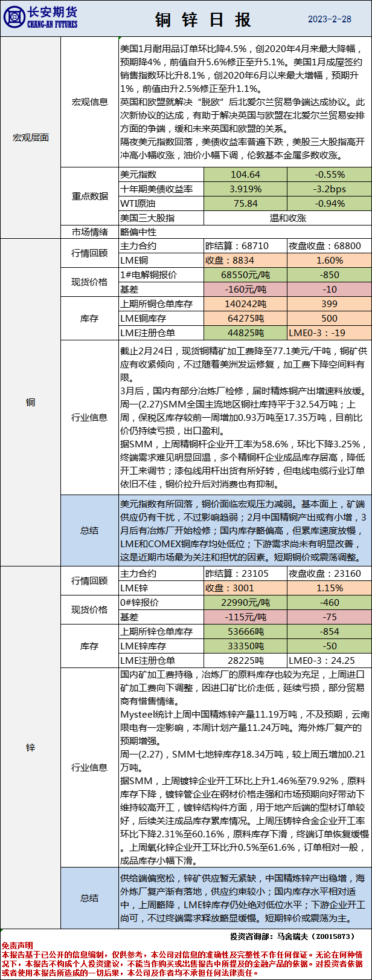
Task: Click the 夜盘收盘：23160 cell
Action: pyautogui.click(x=329, y=574)
